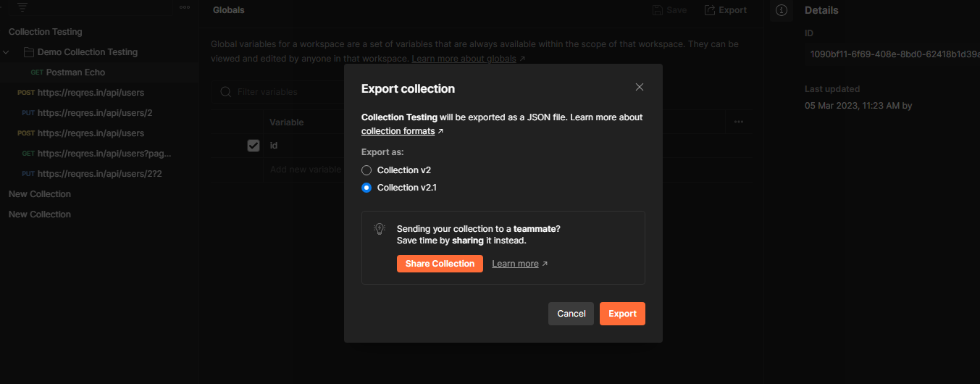Click the Share Collection button
This screenshot has height=384, width=980.
(440, 264)
